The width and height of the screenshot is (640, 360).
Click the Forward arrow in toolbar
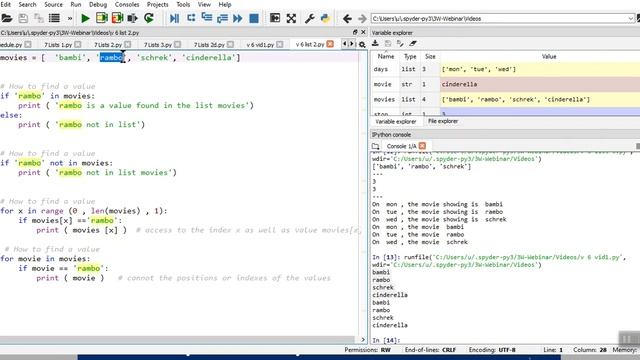[x=362, y=18]
